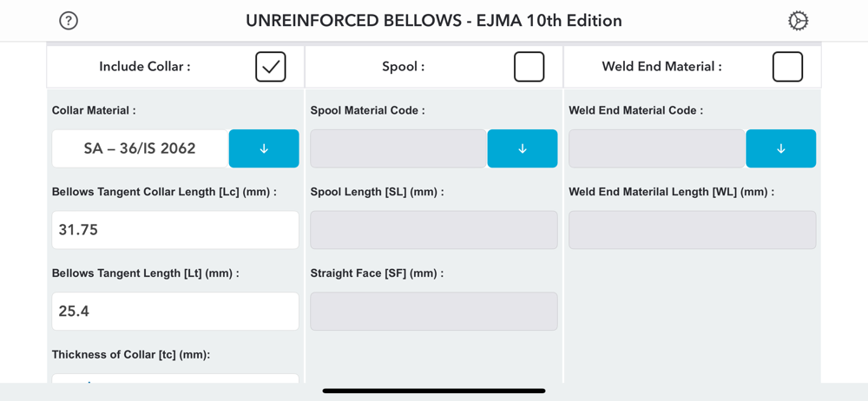Tap the home indicator bar
The width and height of the screenshot is (868, 401).
434,391
